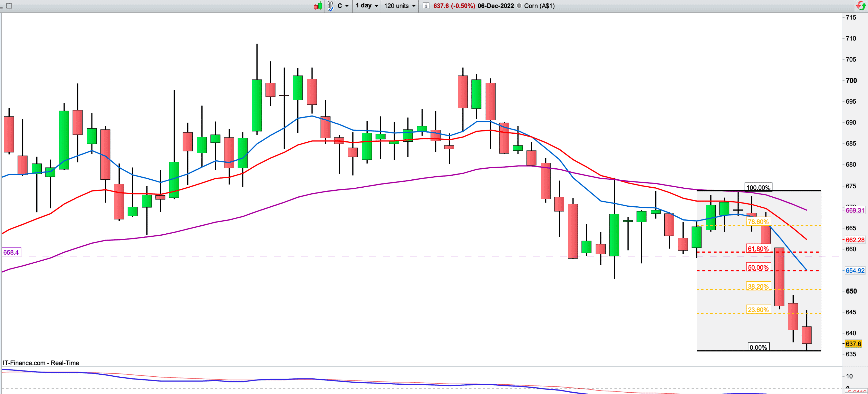Expand the 120 units dropdown

click(400, 6)
